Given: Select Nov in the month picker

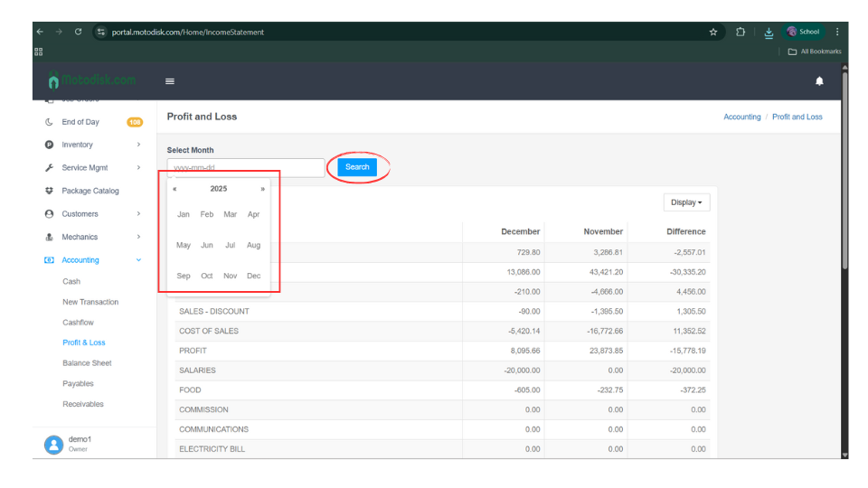Looking at the screenshot, I should [x=230, y=276].
